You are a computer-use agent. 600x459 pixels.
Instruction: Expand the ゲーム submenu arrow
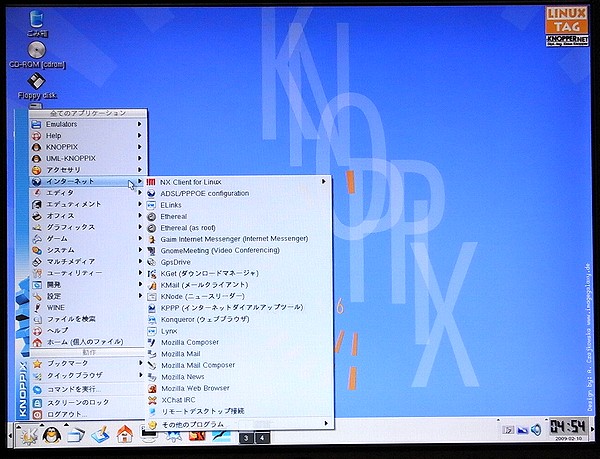click(140, 239)
